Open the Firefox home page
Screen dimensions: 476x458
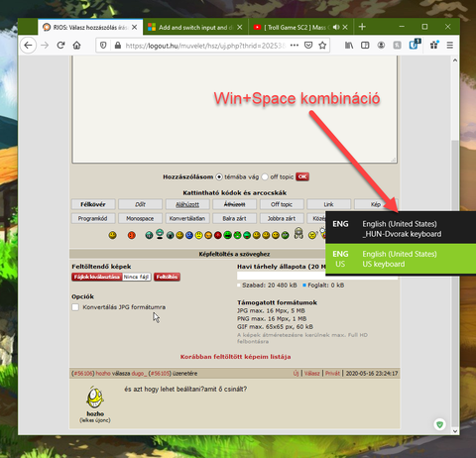(x=76, y=46)
